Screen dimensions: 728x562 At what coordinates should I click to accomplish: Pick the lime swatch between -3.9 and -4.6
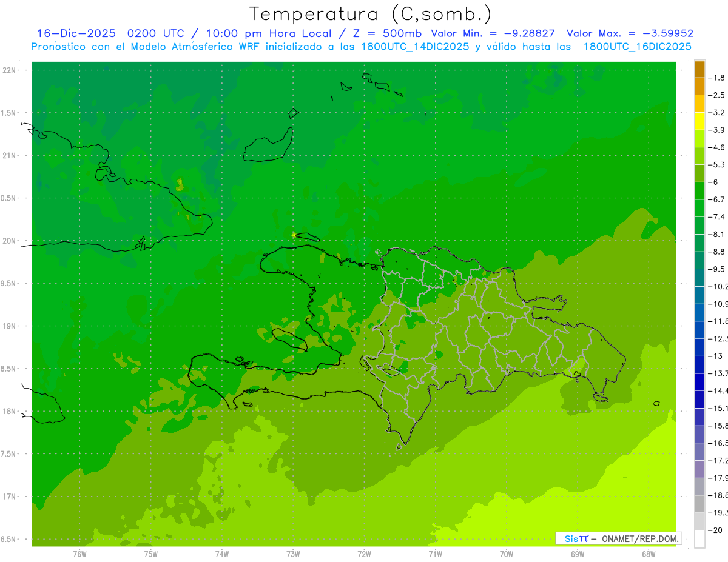tap(699, 139)
